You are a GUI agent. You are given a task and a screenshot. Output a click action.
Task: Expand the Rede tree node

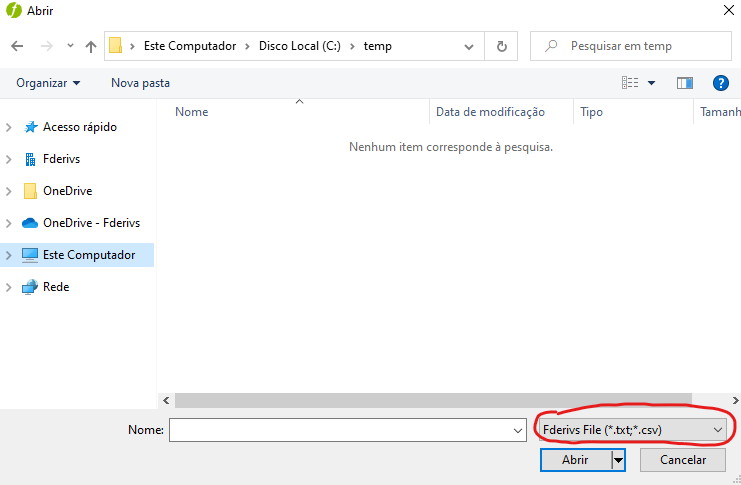tap(10, 287)
